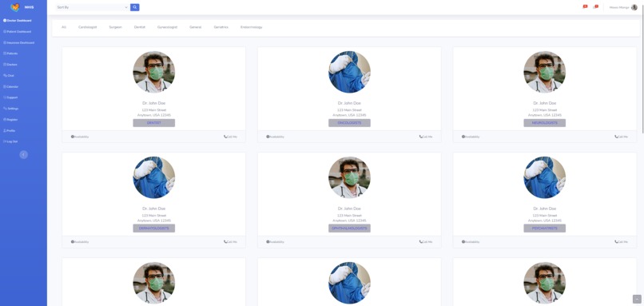Open the Sort By dropdown
This screenshot has width=644, height=306.
[92, 7]
